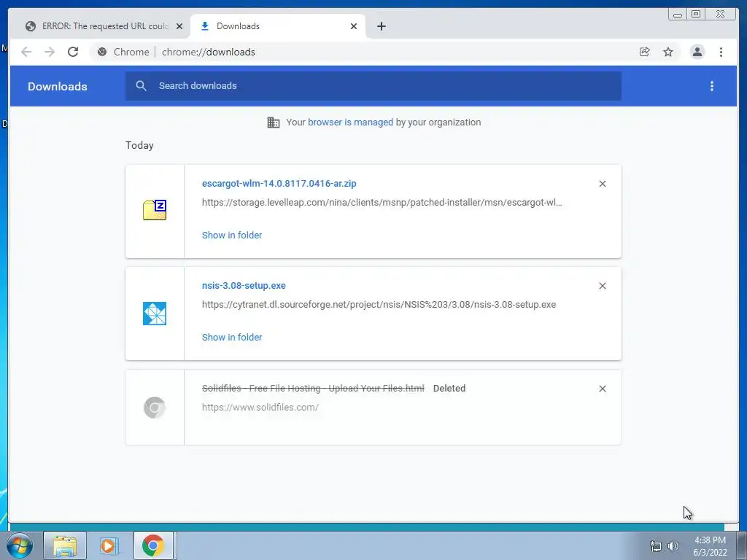The width and height of the screenshot is (747, 560).
Task: Click the nsis sourceforge URL text
Action: tap(379, 305)
